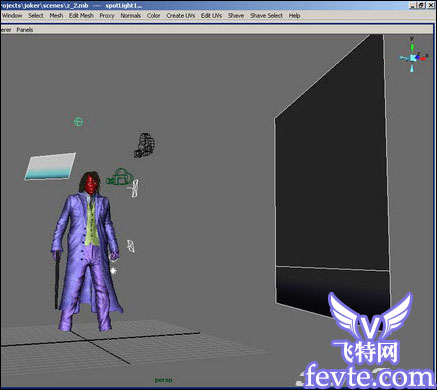Screen dimensions: 437x390
Task: Open the Normals menu
Action: pos(131,16)
